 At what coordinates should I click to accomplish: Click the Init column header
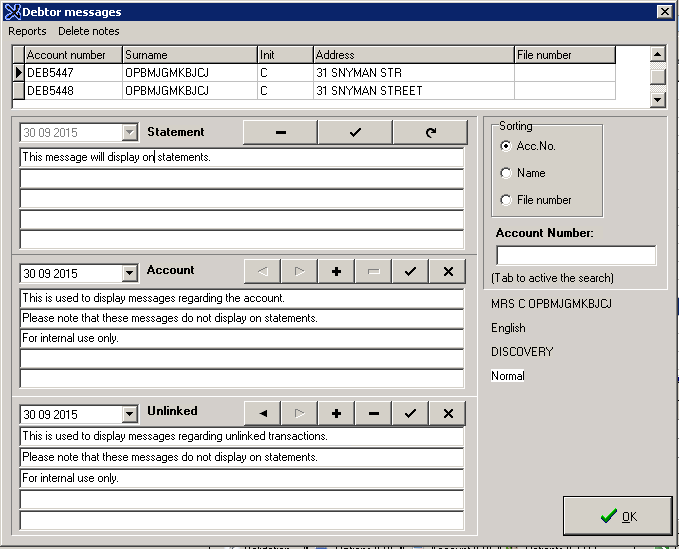285,55
